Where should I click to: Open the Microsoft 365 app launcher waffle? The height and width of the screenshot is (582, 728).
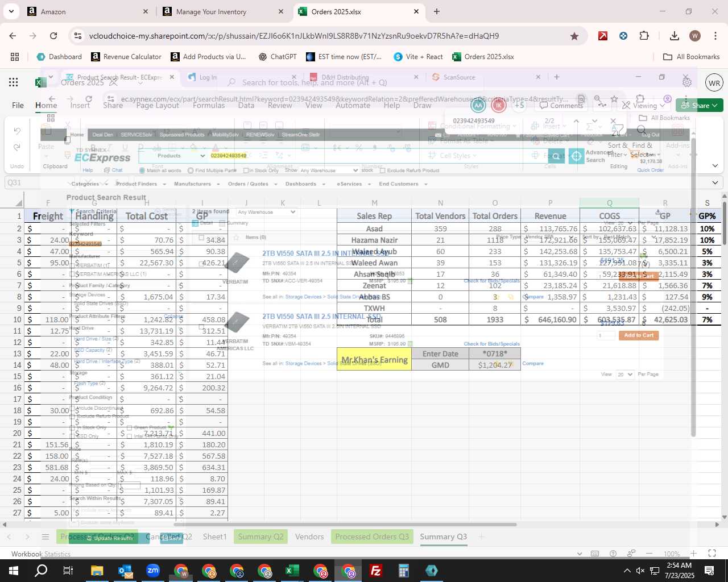coord(14,82)
